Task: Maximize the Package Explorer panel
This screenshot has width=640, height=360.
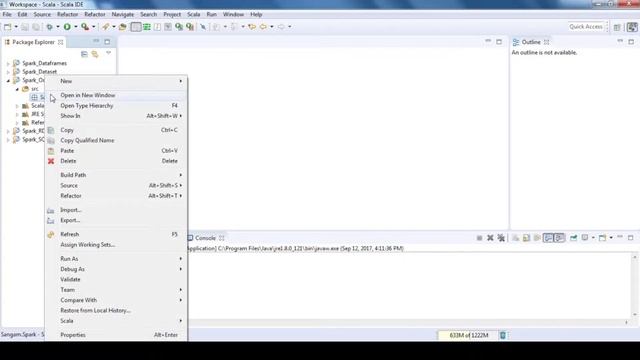Action: point(107,42)
